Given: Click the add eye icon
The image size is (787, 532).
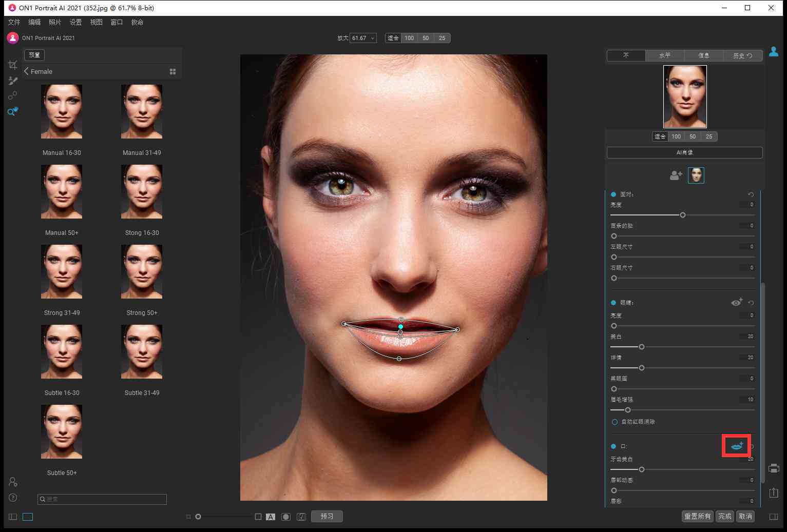Looking at the screenshot, I should 737,302.
